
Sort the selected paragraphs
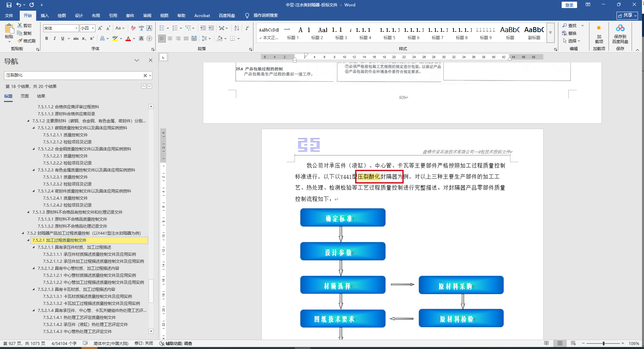point(237,28)
